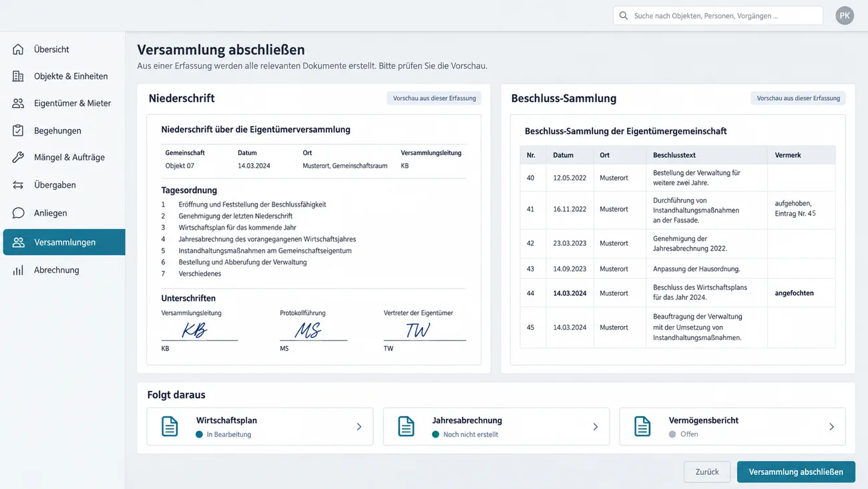868x489 pixels.
Task: Click the people icon beside Versammlungen
Action: pyautogui.click(x=18, y=242)
